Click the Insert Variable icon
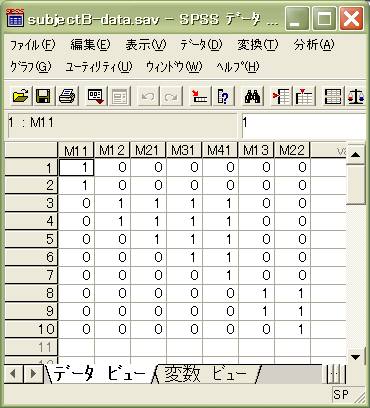This screenshot has width=370, height=408. coord(305,97)
